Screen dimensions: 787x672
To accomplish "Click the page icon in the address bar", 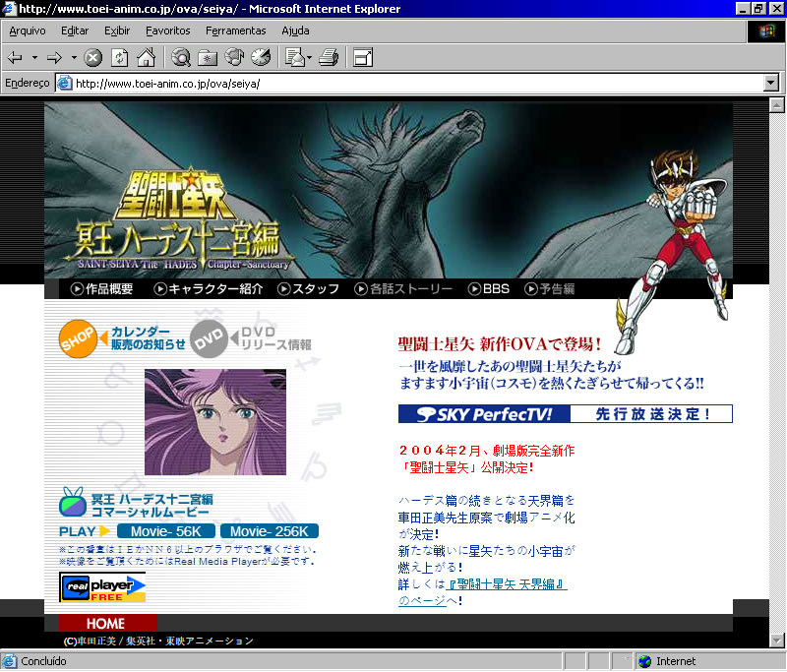I will tap(64, 83).
